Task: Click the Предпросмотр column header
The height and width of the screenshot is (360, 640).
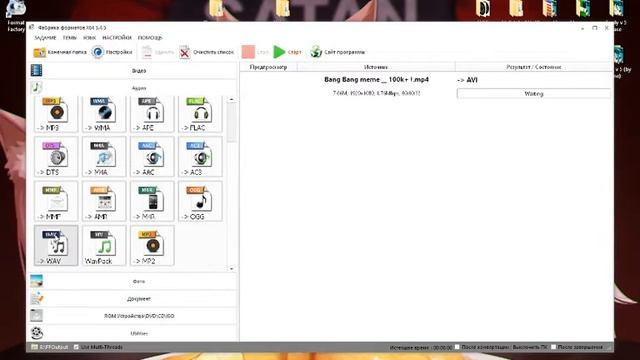Action: click(268, 67)
